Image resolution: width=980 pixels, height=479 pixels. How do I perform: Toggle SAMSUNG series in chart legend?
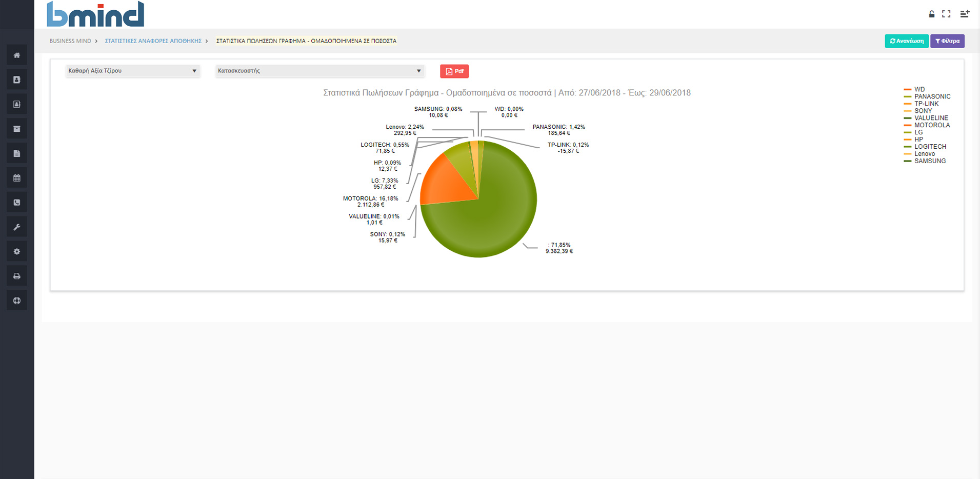[x=925, y=161]
